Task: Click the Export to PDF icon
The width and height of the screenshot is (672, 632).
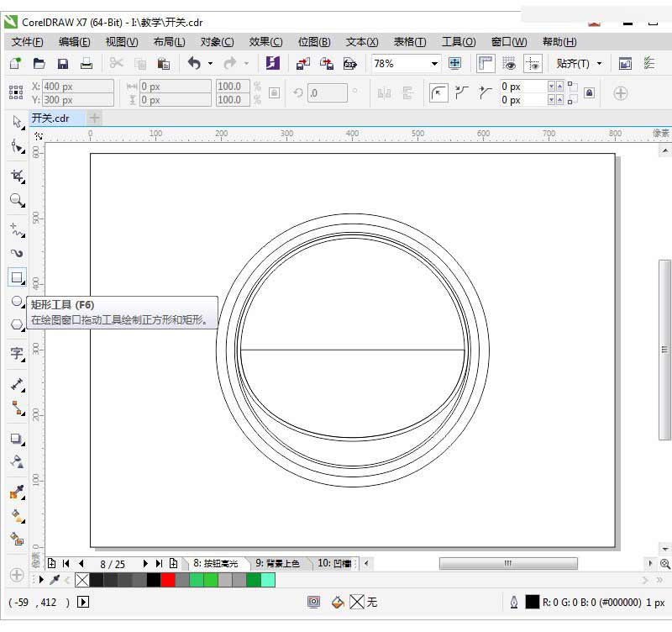Action: click(x=350, y=64)
